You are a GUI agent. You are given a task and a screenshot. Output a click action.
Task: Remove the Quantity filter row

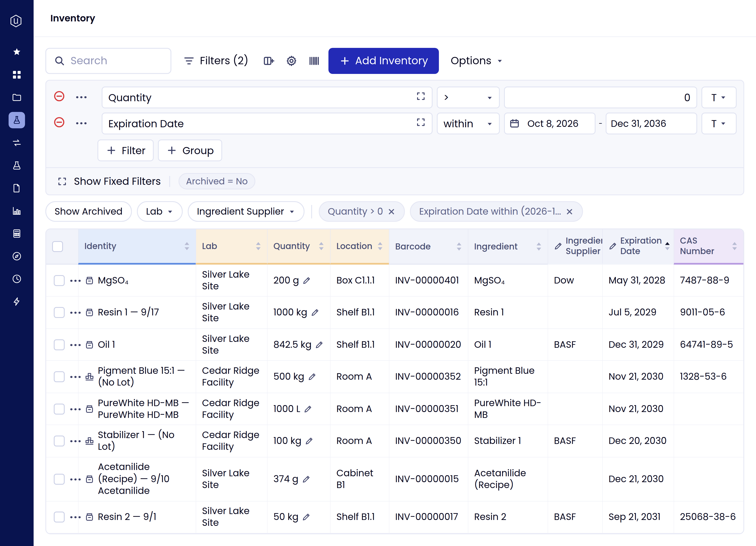[59, 97]
